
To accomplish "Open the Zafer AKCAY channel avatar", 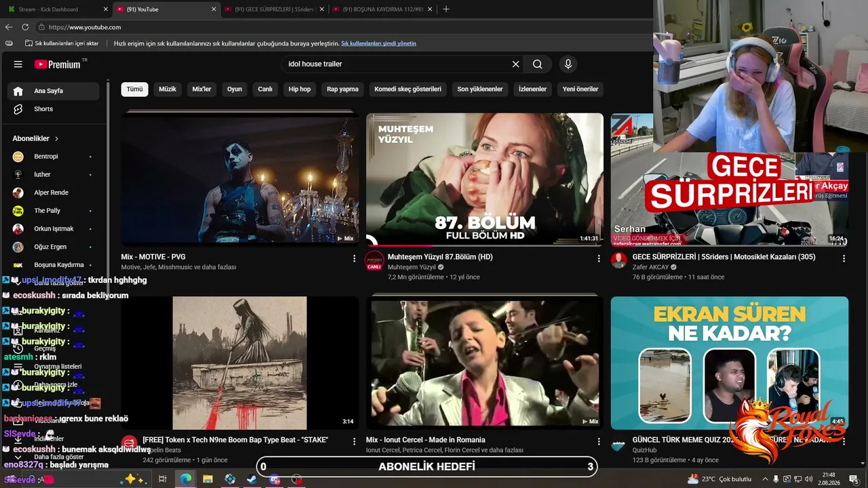I will pos(619,260).
